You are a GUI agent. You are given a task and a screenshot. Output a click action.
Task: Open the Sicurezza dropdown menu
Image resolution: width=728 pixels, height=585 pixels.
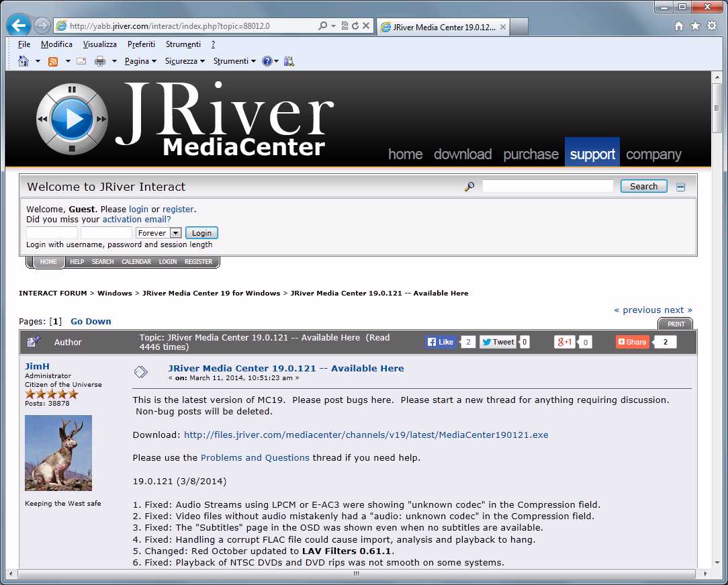(185, 61)
